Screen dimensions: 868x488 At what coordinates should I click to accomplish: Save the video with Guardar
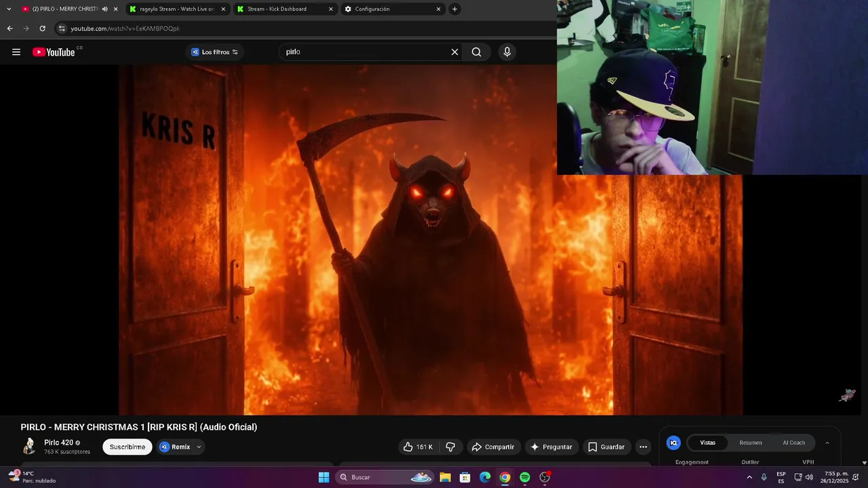[606, 447]
